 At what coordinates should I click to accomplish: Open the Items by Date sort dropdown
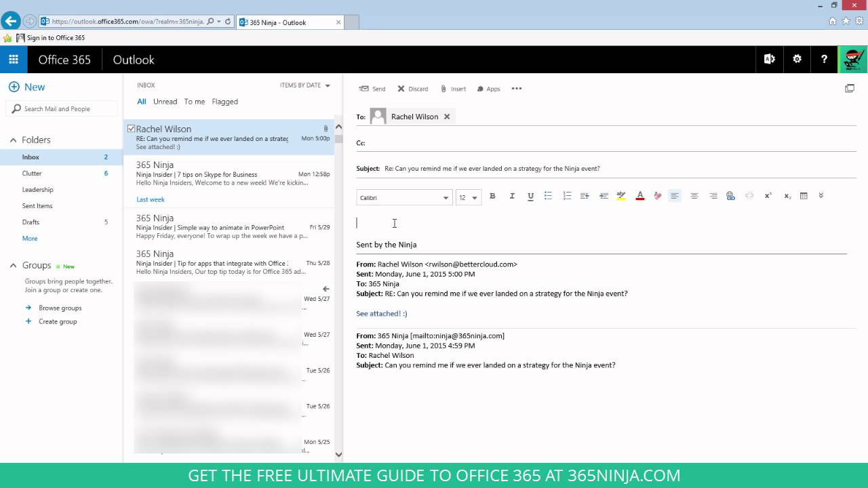(x=305, y=85)
